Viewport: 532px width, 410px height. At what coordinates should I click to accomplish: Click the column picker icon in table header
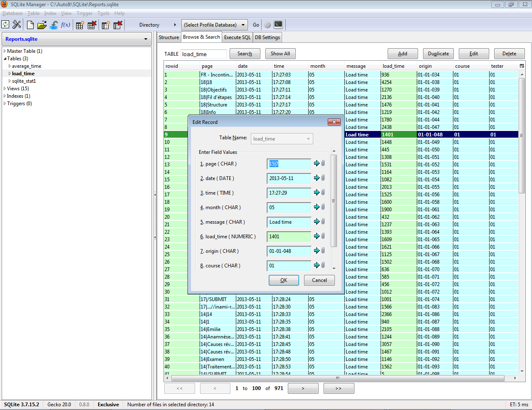pos(522,66)
